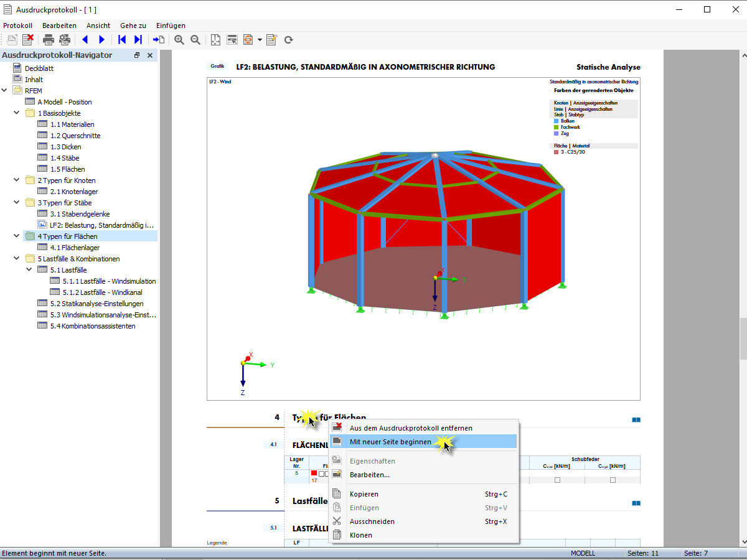Click the 'Grafik' tag above the model image
The height and width of the screenshot is (560, 747).
coord(217,66)
